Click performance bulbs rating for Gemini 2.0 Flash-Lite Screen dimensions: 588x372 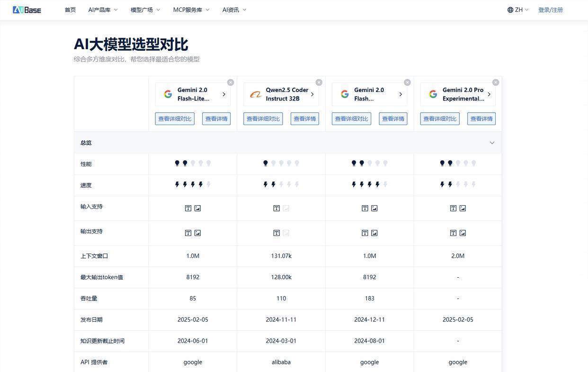point(193,163)
